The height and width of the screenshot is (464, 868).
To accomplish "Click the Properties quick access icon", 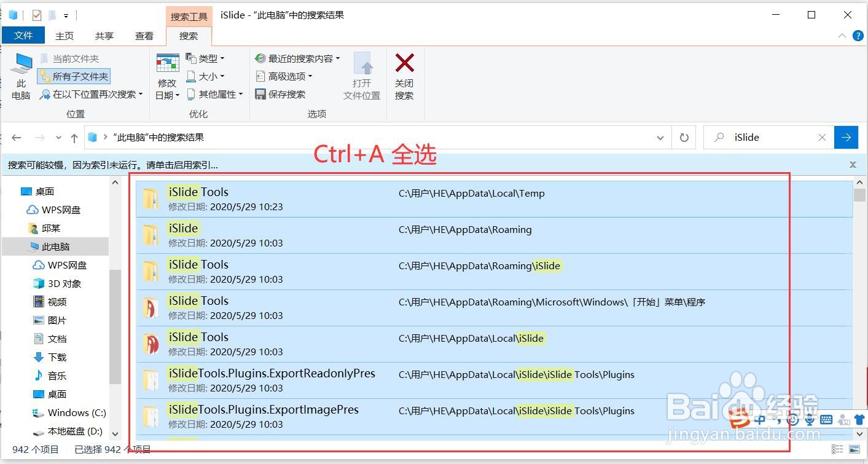I will pyautogui.click(x=36, y=15).
